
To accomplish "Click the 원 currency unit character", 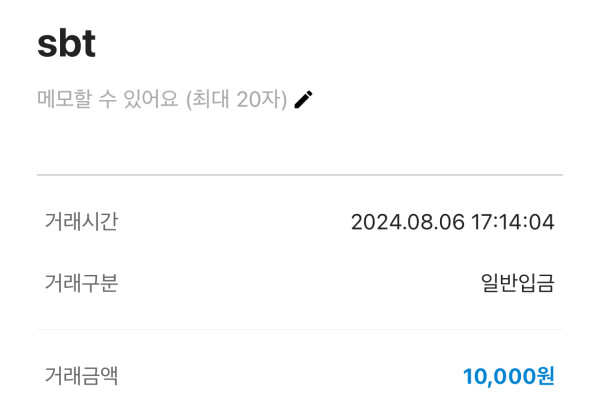I will pyautogui.click(x=545, y=376).
